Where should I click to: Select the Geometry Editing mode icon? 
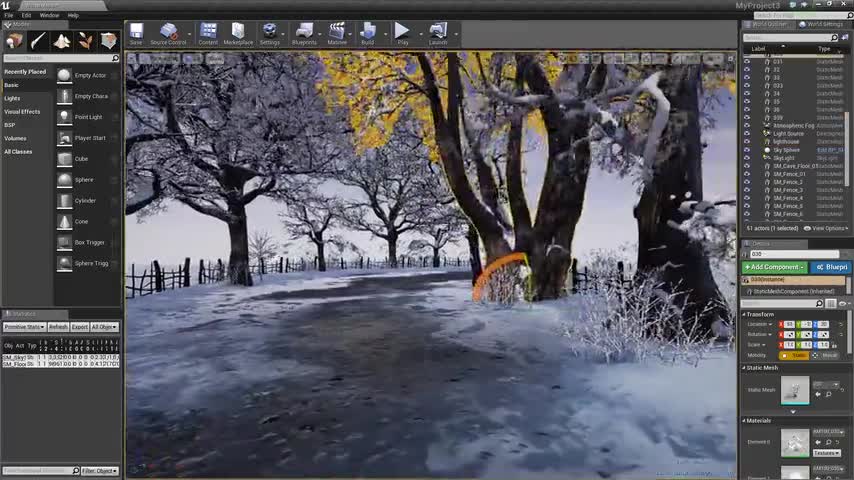click(x=108, y=41)
